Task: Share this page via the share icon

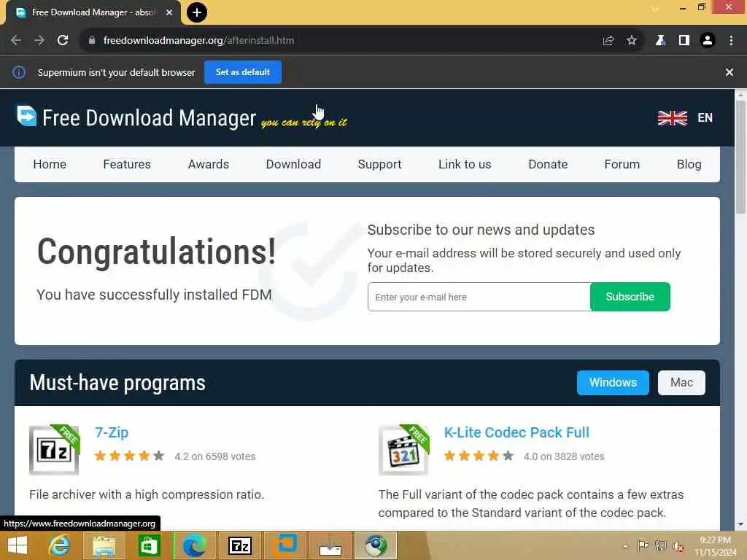Action: pos(608,41)
